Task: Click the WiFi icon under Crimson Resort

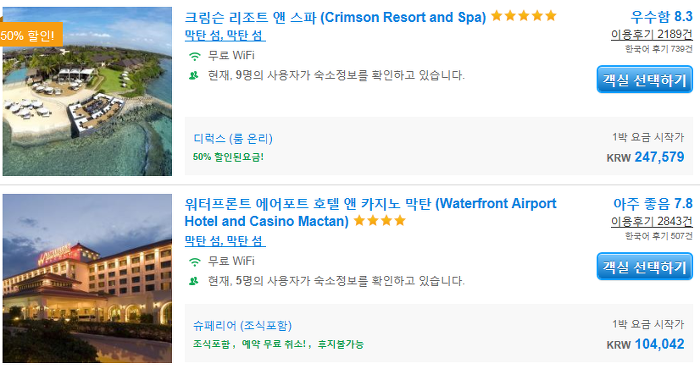Action: (x=194, y=56)
